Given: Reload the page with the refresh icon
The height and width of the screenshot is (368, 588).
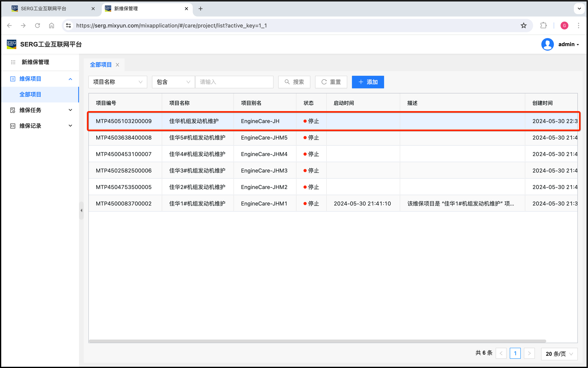Looking at the screenshot, I should [x=37, y=26].
